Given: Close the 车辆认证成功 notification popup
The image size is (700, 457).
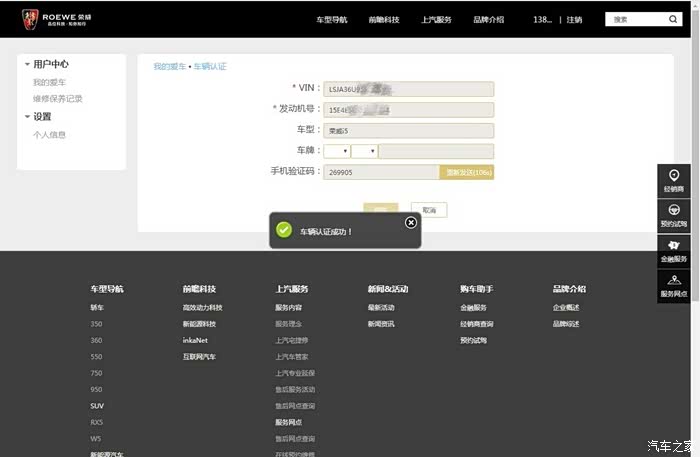Looking at the screenshot, I should [411, 222].
